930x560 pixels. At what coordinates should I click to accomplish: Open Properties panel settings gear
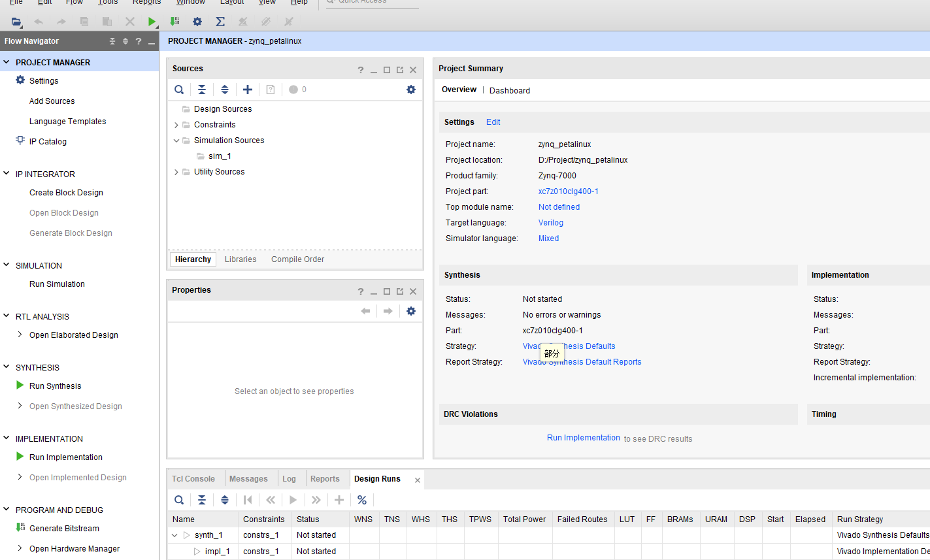411,311
